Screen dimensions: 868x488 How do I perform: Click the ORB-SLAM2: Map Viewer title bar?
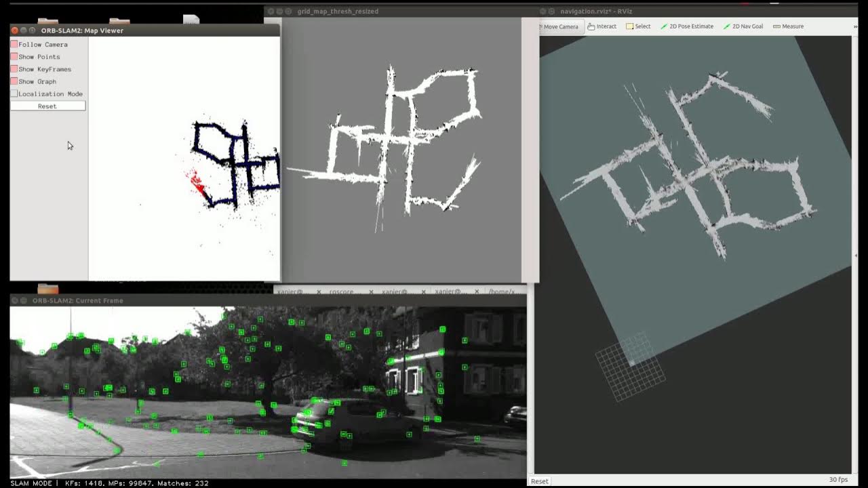pos(144,30)
